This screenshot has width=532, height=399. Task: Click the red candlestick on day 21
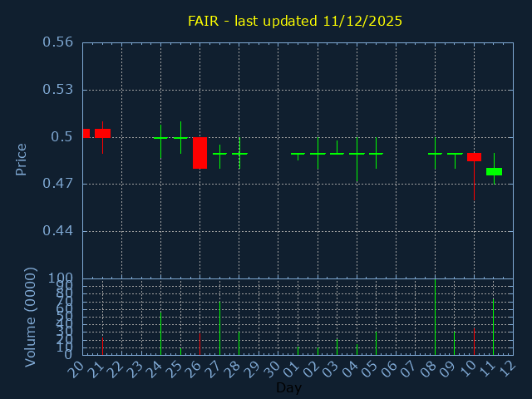102,133
